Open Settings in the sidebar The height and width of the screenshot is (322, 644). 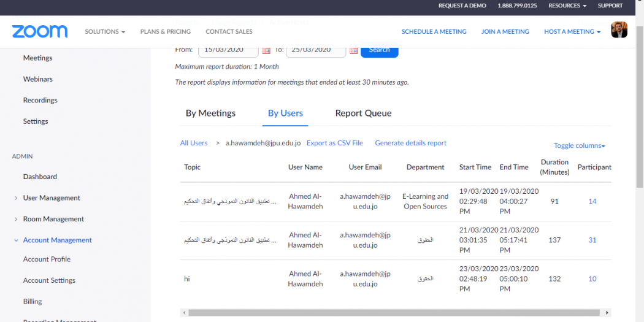36,121
